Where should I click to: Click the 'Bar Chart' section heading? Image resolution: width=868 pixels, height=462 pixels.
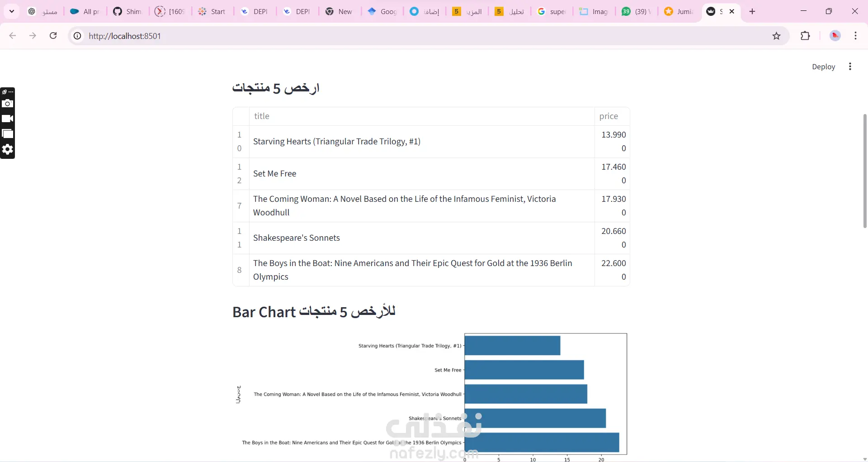[314, 312]
